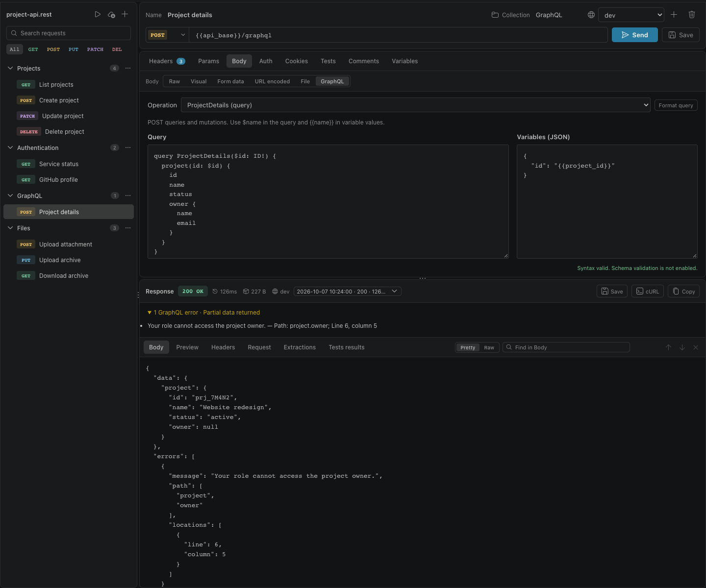706x588 pixels.
Task: Switch to the Headers request tab
Action: (167, 61)
